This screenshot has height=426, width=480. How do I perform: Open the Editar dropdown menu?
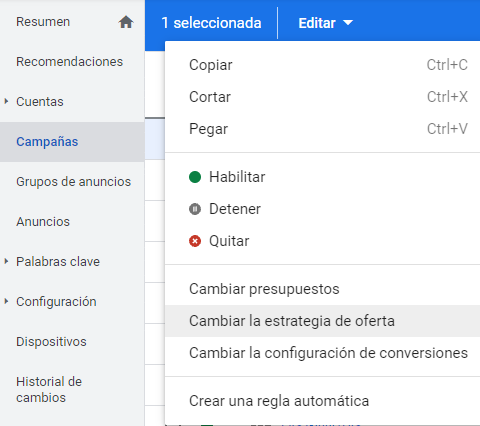(x=325, y=23)
